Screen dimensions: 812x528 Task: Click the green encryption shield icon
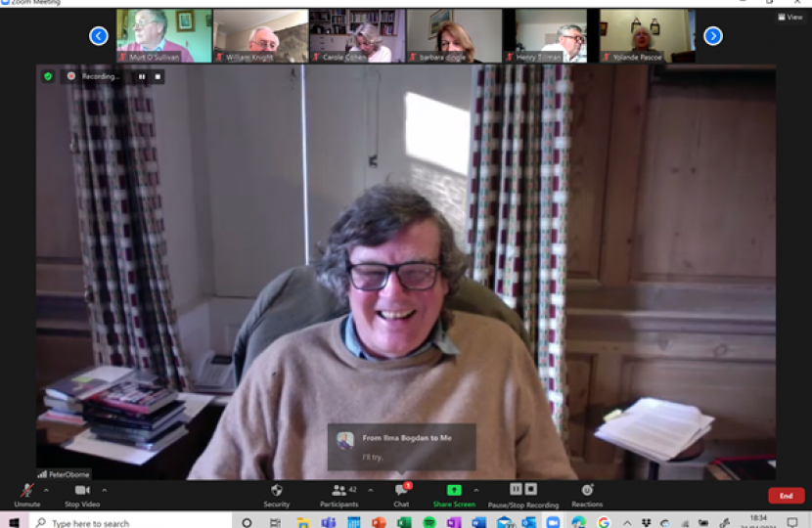coord(47,75)
